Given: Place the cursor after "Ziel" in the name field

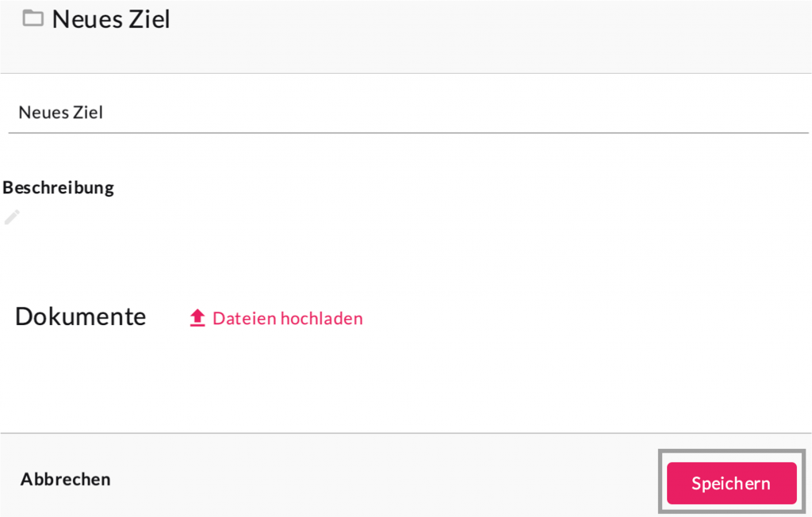Looking at the screenshot, I should tap(105, 113).
